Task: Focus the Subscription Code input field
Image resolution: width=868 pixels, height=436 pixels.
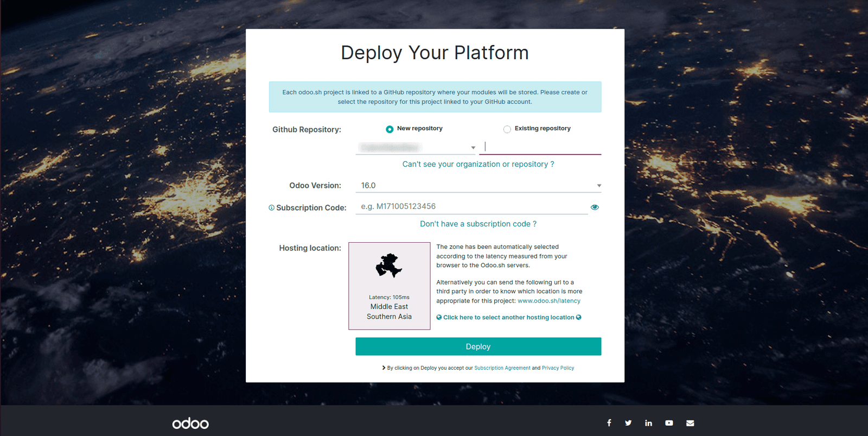Action: click(x=472, y=206)
